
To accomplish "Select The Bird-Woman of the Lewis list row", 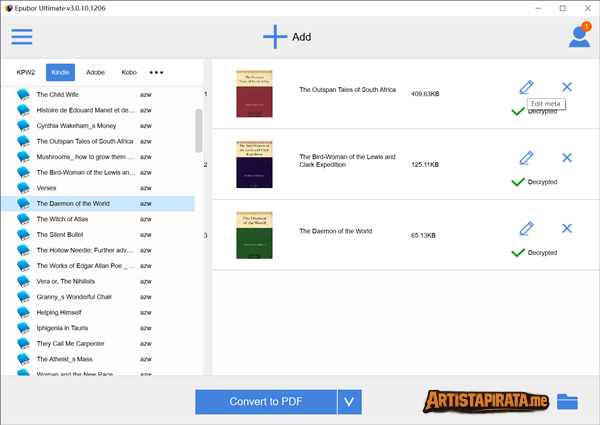I will (98, 173).
